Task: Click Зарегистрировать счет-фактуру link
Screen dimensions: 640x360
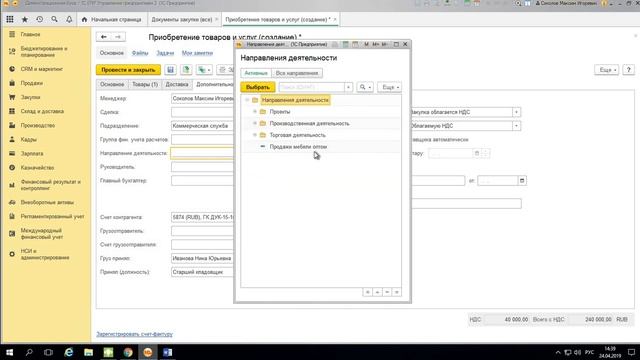Action: pyautogui.click(x=134, y=334)
